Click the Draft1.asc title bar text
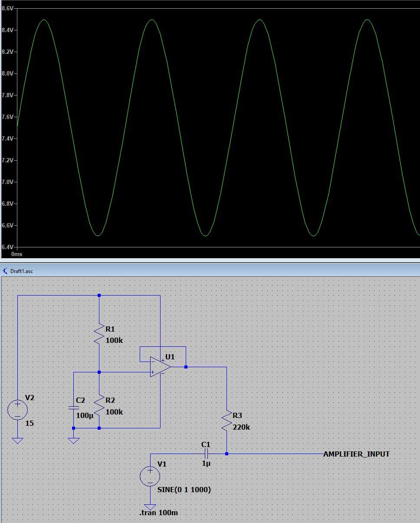This screenshot has width=420, height=523. click(22, 271)
